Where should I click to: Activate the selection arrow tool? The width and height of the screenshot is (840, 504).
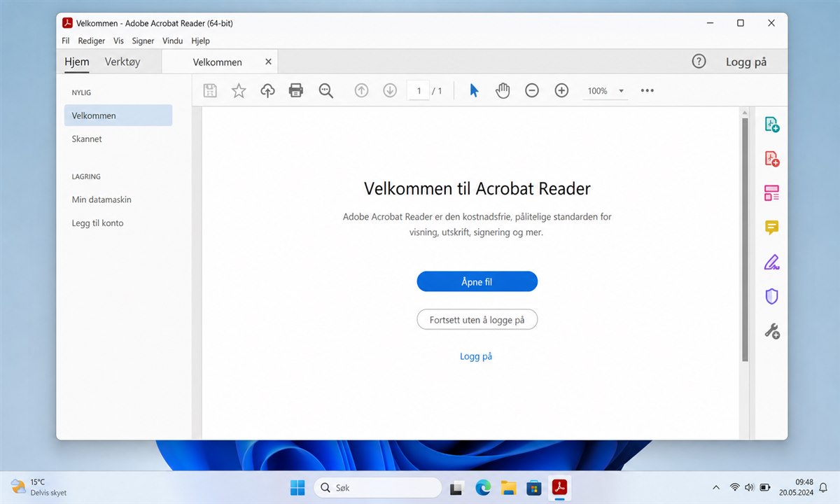(x=474, y=90)
